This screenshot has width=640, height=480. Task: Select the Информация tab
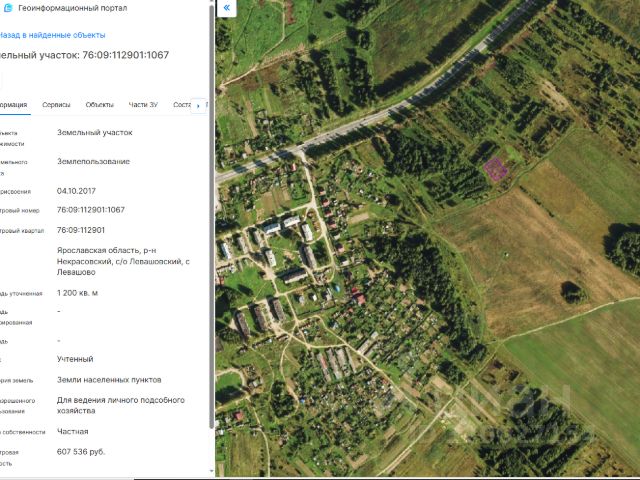[14, 105]
